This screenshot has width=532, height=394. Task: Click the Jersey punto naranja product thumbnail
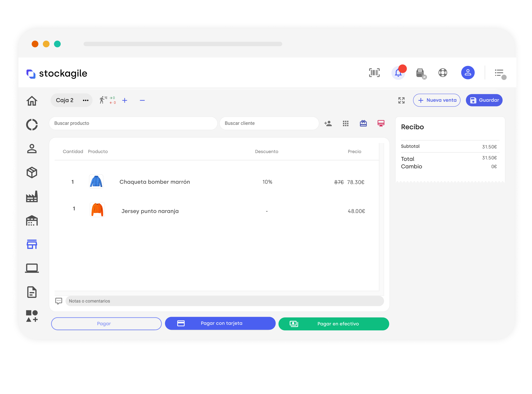pyautogui.click(x=97, y=209)
